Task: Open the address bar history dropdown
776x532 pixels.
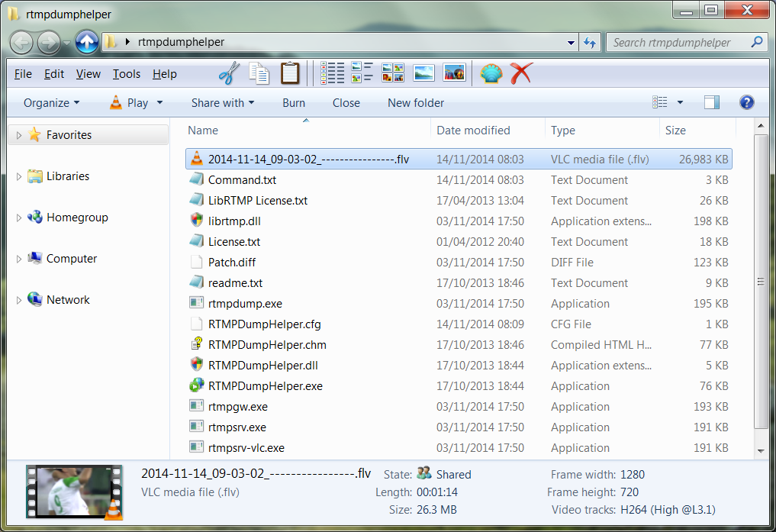Action: (571, 43)
